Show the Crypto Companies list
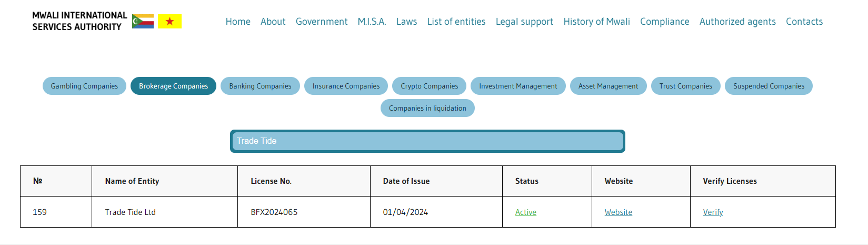The width and height of the screenshot is (868, 245). click(x=429, y=86)
